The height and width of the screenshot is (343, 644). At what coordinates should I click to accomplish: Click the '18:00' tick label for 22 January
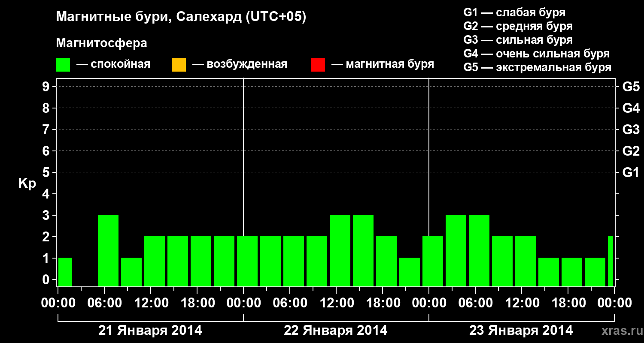(383, 303)
